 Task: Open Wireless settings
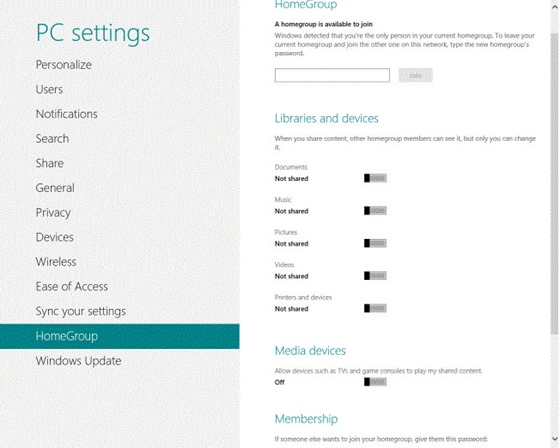coord(56,262)
